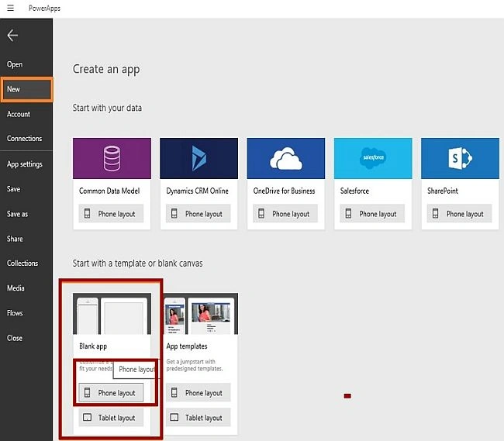The width and height of the screenshot is (504, 441).
Task: Open the hamburger menu icon
Action: click(10, 8)
